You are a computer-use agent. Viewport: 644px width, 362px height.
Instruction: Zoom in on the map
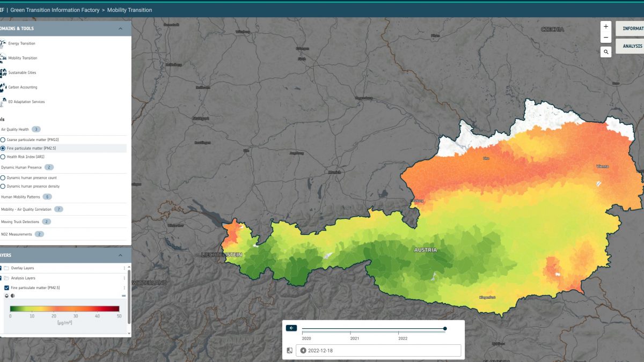tap(606, 26)
